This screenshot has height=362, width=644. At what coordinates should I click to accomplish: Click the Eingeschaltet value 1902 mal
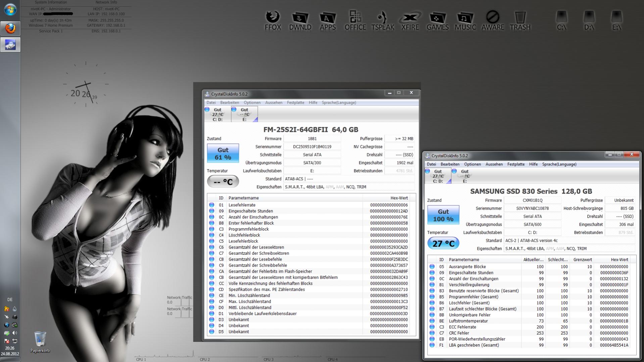[399, 163]
